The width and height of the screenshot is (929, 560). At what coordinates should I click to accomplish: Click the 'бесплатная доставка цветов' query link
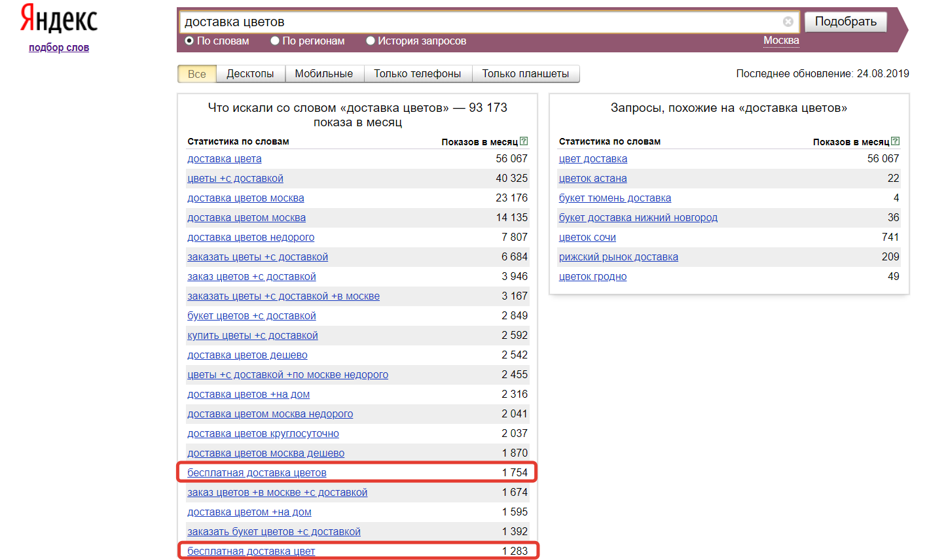(x=257, y=472)
